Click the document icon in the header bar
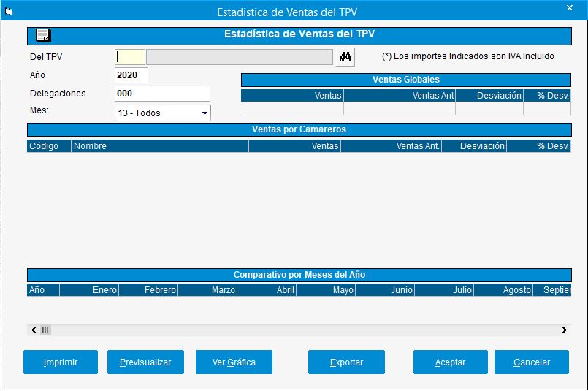This screenshot has width=588, height=391. 44,36
